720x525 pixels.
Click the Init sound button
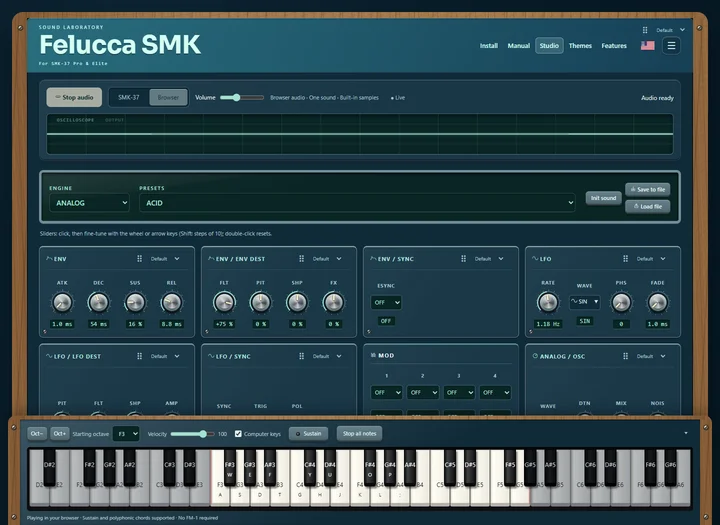pyautogui.click(x=603, y=198)
